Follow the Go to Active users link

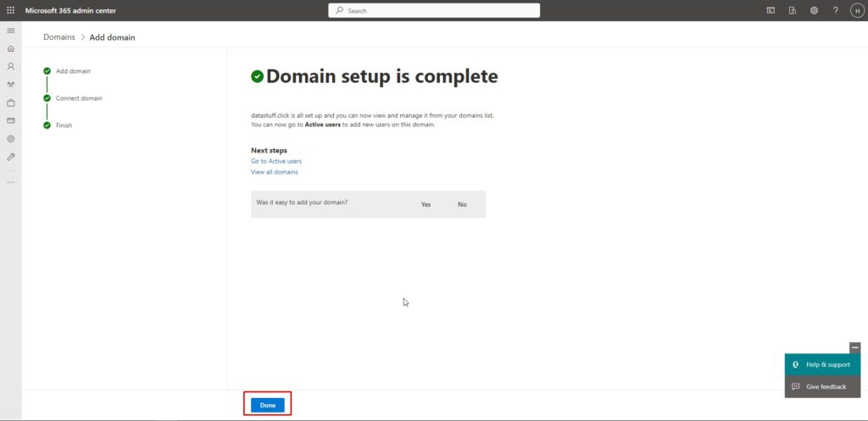tap(275, 161)
